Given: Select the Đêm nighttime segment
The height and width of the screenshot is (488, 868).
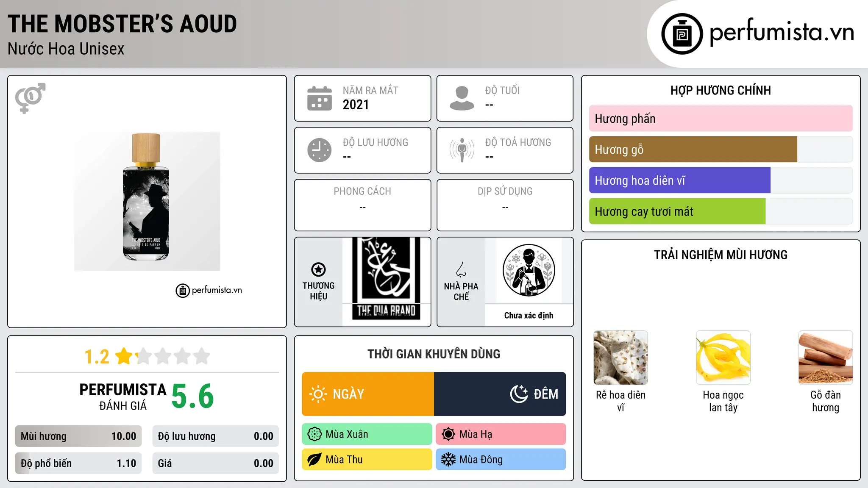Looking at the screenshot, I should [x=500, y=394].
